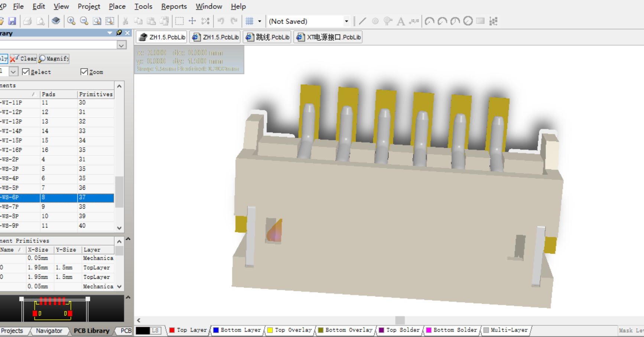The width and height of the screenshot is (644, 337).
Task: Switch to XT电源接口.PcbLib document tab
Action: [328, 37]
